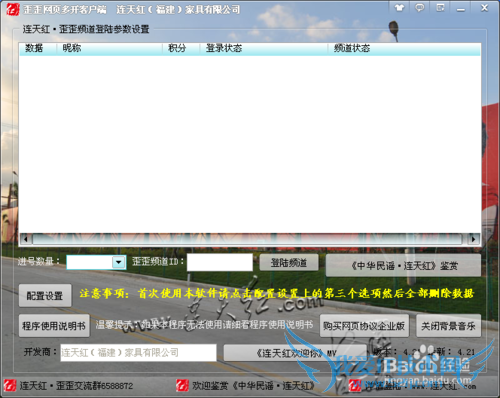Screen dimensions: 500x398
Task: Focus the 歪歪频道ID input field
Action: pyautogui.click(x=220, y=262)
